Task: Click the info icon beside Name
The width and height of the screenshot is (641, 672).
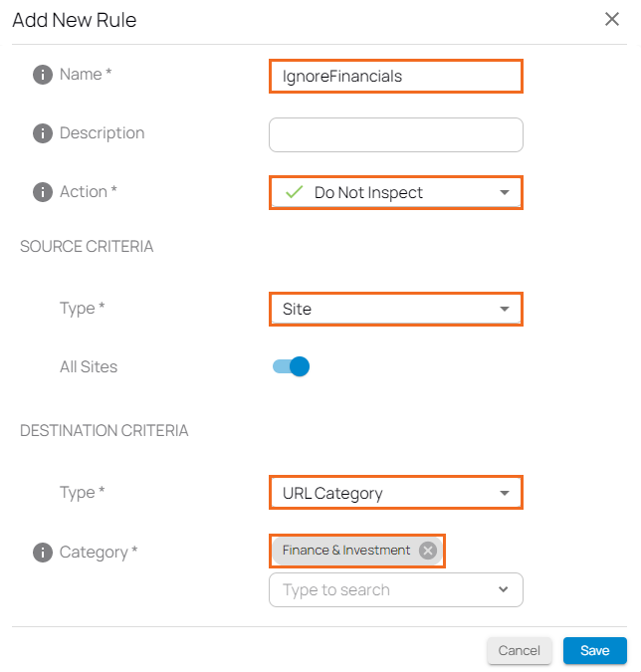Action: tap(43, 75)
